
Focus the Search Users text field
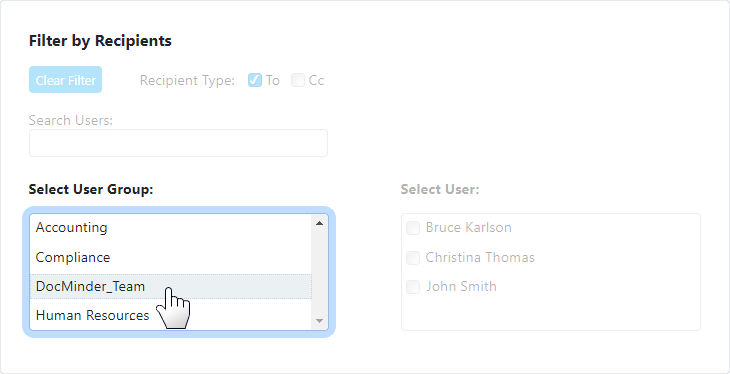pos(178,143)
